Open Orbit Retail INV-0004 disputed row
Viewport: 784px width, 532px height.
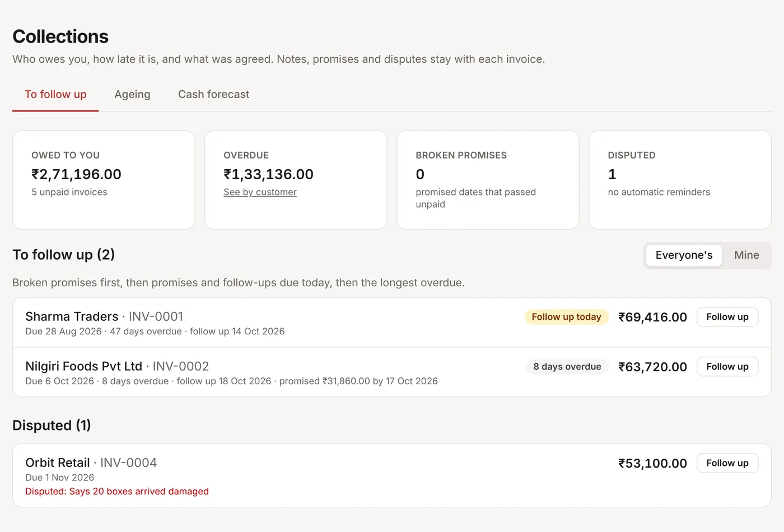point(391,475)
